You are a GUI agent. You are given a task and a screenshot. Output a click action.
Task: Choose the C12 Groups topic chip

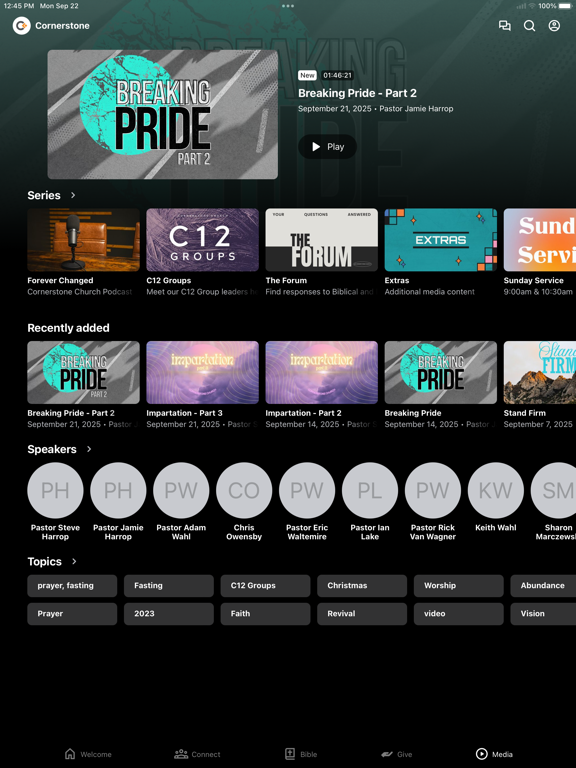coord(265,585)
